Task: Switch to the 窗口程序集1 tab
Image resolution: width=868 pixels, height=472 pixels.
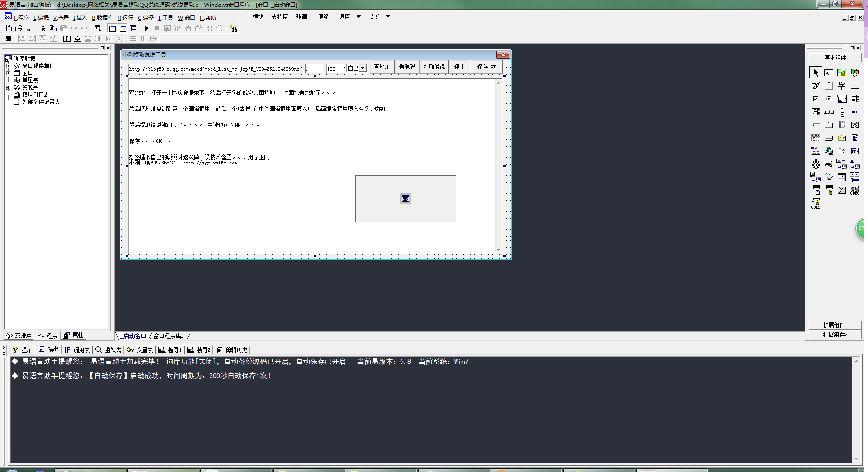Action: tap(168, 336)
